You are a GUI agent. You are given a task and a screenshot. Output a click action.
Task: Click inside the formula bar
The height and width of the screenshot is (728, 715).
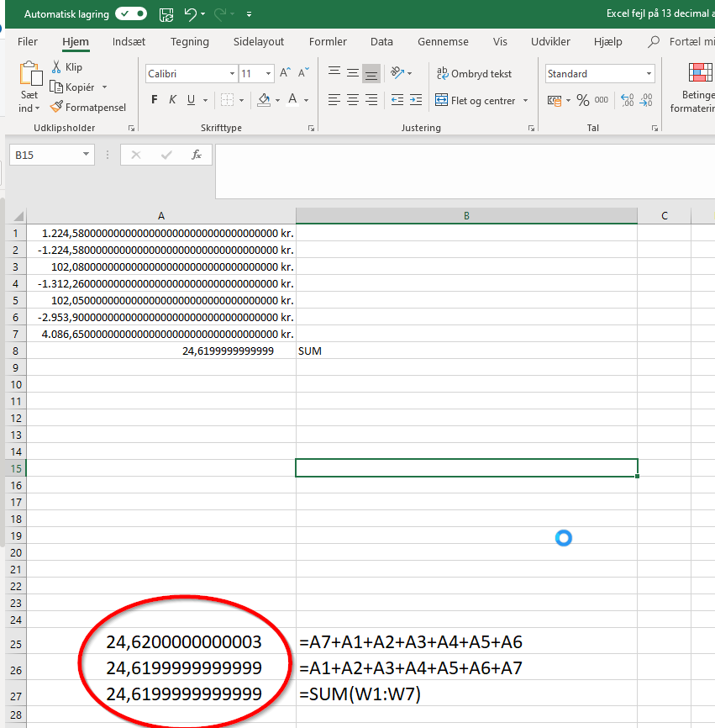[x=465, y=171]
